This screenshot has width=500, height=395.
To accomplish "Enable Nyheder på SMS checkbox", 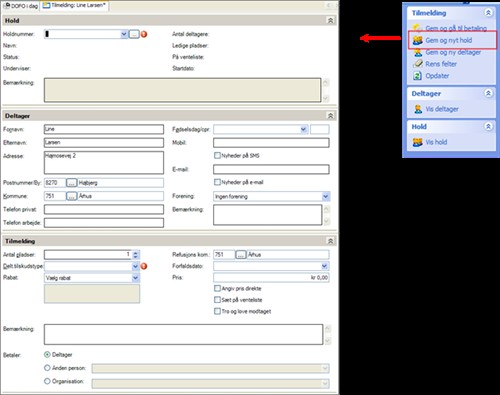I will coord(217,155).
